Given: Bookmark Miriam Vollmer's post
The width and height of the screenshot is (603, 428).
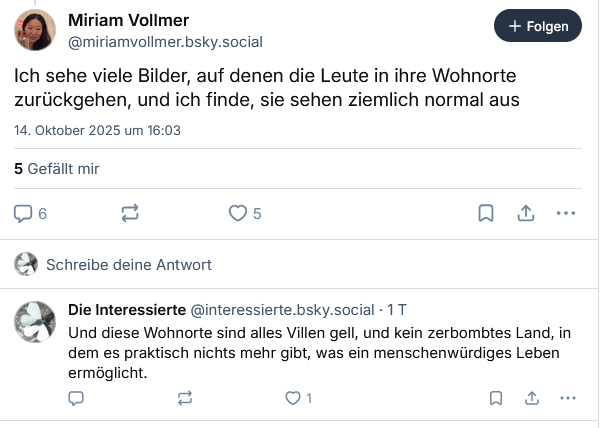Looking at the screenshot, I should pyautogui.click(x=485, y=213).
